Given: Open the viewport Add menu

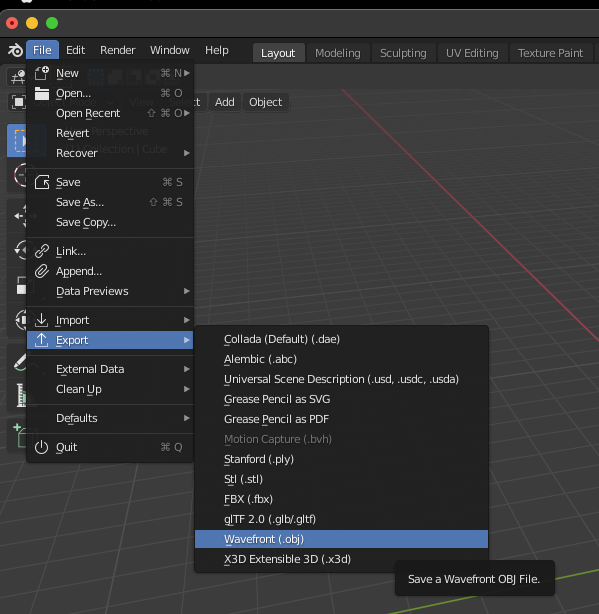Looking at the screenshot, I should [x=225, y=102].
